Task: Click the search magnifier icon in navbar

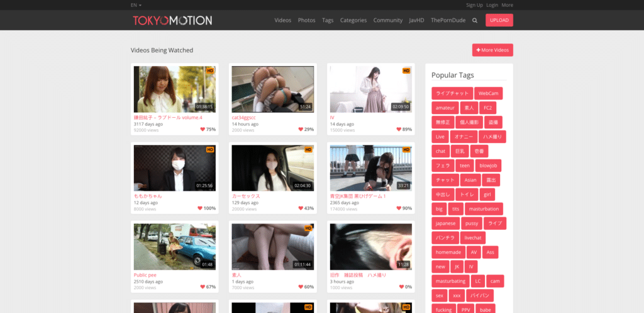Action: pyautogui.click(x=475, y=20)
